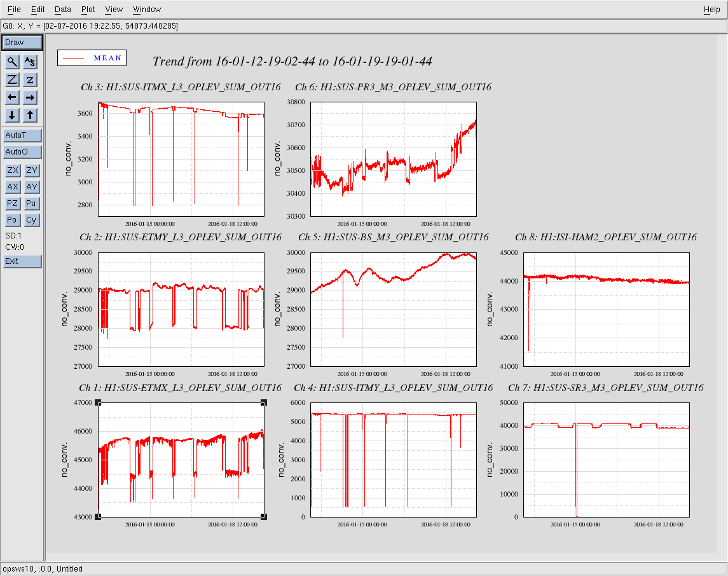Click the PZ button
Image resolution: width=728 pixels, height=576 pixels.
pos(12,203)
